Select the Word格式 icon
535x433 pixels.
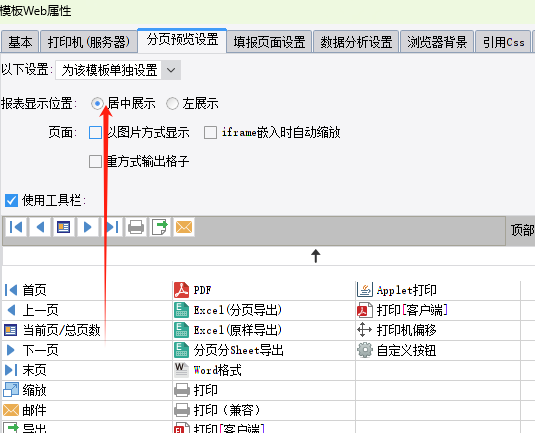click(181, 370)
